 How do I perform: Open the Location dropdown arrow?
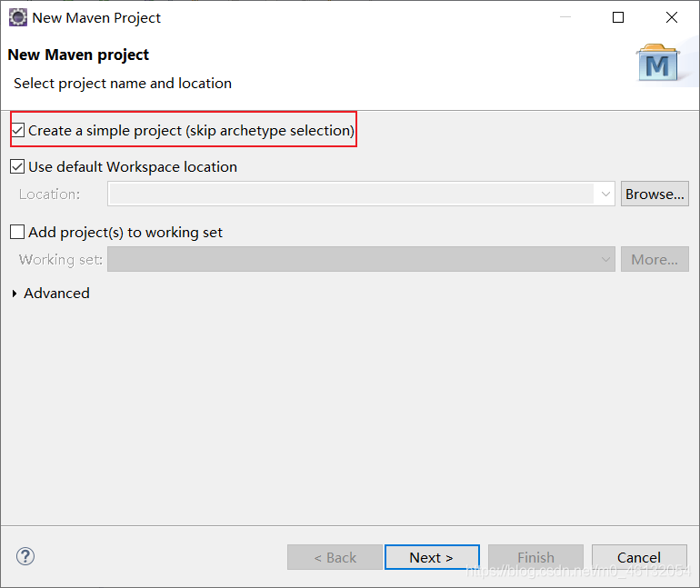click(x=606, y=194)
